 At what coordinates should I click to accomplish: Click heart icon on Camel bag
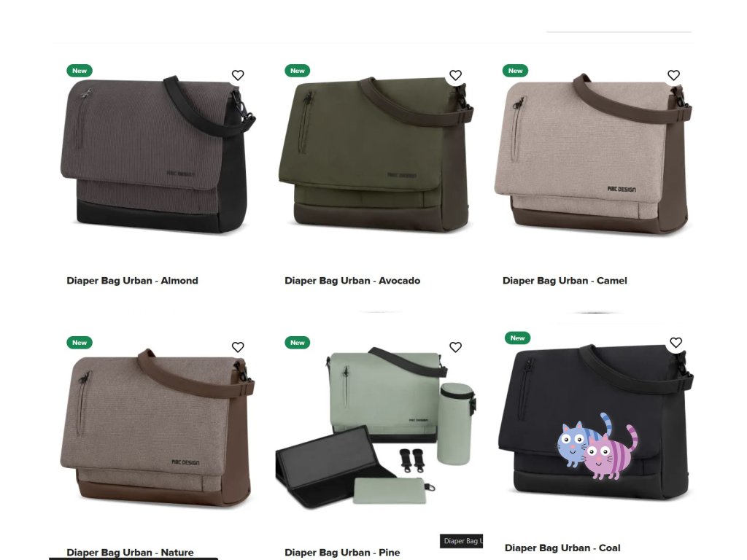click(x=673, y=75)
